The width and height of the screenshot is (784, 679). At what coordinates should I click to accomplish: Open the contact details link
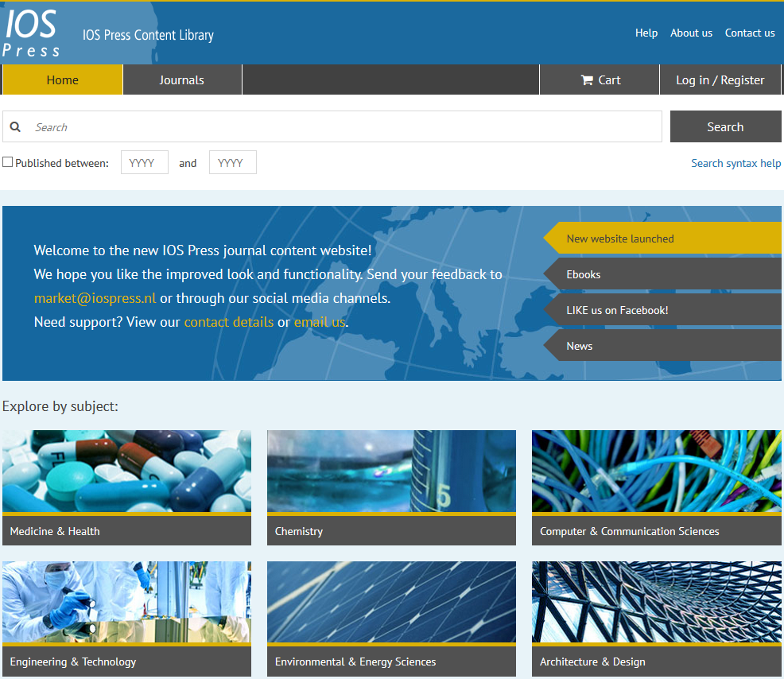click(229, 323)
